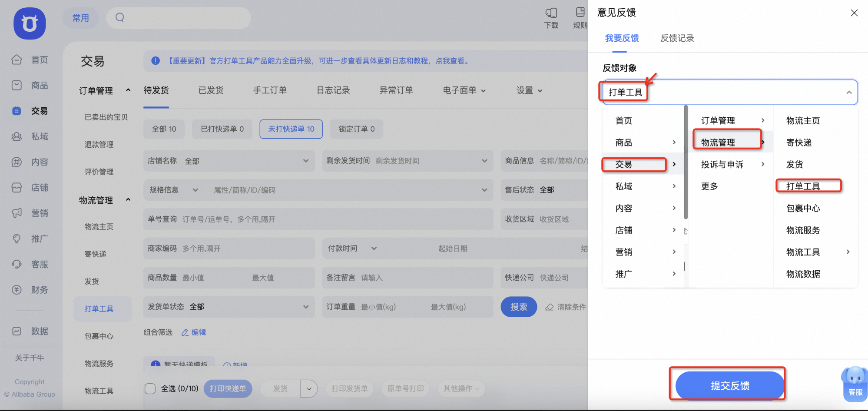Select 物流工具 in cascader third column
The width and height of the screenshot is (868, 411).
click(815, 252)
